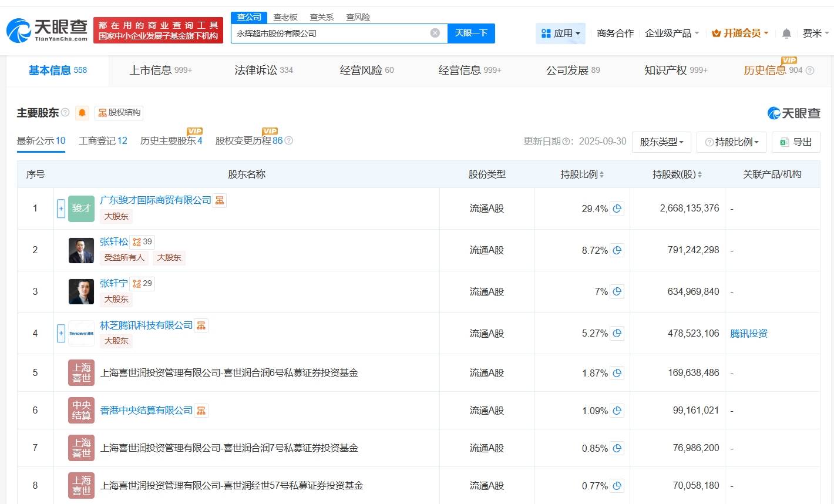834x504 pixels.
Task: Open pie chart icon for 8.72% holding
Action: [x=617, y=250]
